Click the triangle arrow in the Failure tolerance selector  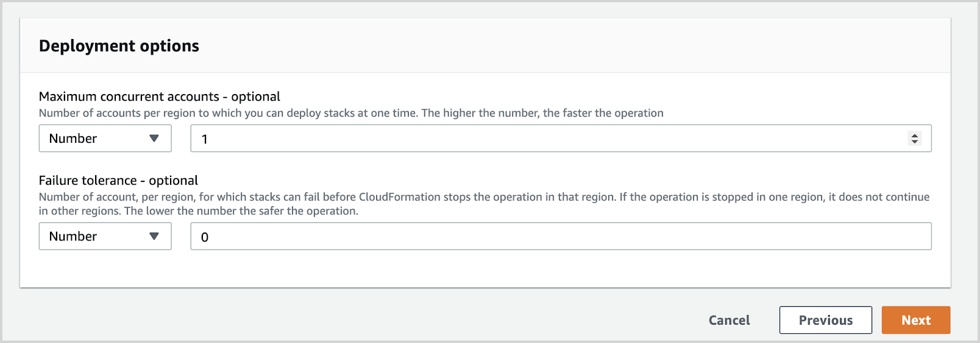154,236
